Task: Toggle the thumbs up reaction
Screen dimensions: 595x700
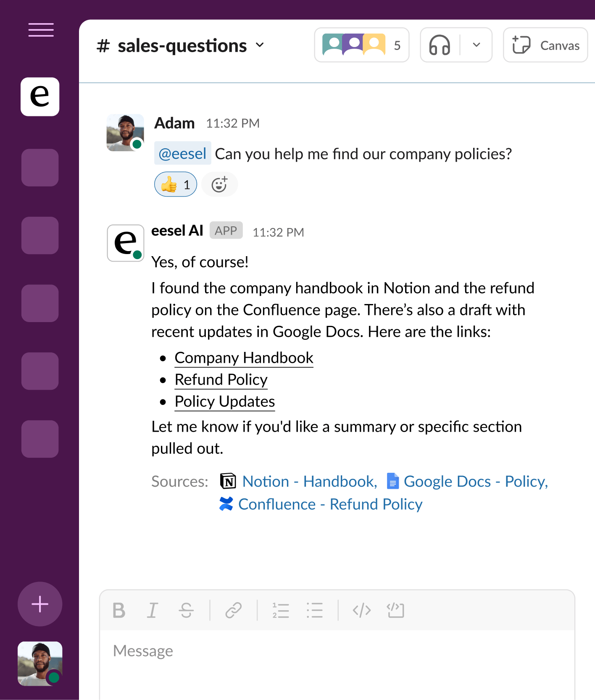Action: (176, 184)
